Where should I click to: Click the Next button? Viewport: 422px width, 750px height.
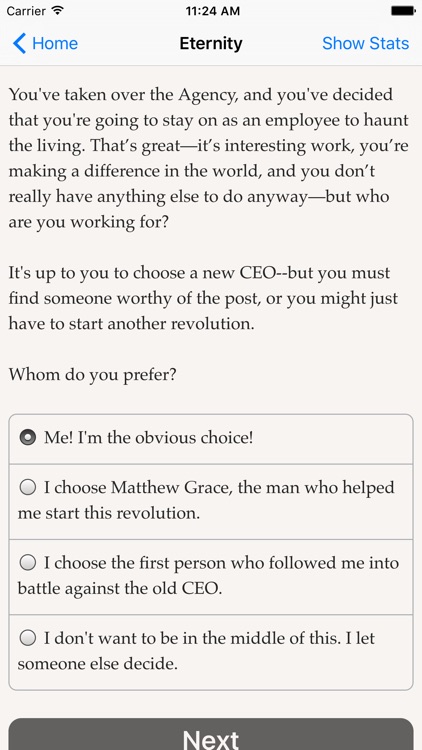click(x=211, y=734)
